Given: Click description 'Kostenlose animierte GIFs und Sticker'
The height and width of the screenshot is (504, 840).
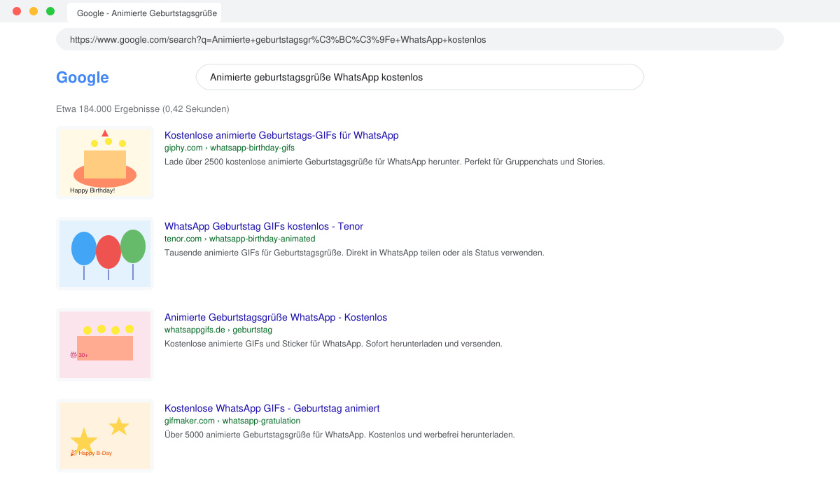Looking at the screenshot, I should [333, 344].
